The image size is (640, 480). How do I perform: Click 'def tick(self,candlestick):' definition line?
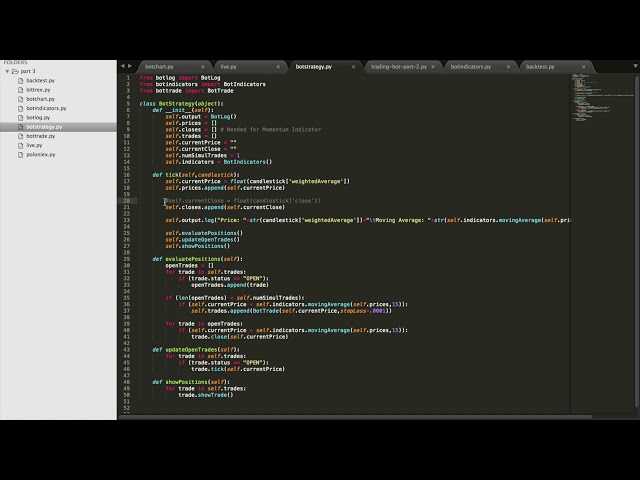pyautogui.click(x=196, y=175)
